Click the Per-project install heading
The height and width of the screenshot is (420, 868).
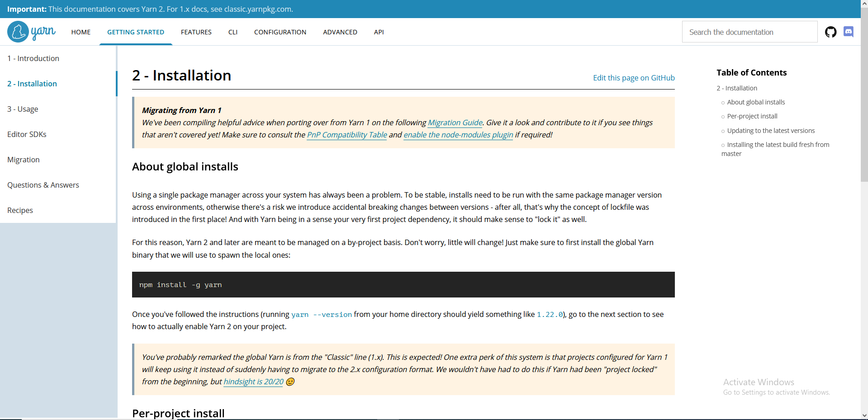pos(178,413)
